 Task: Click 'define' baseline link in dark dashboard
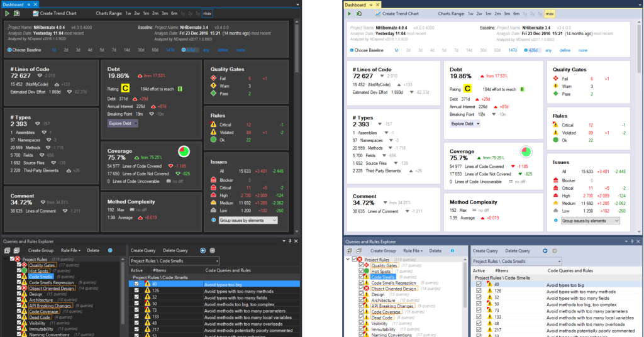[x=223, y=50]
